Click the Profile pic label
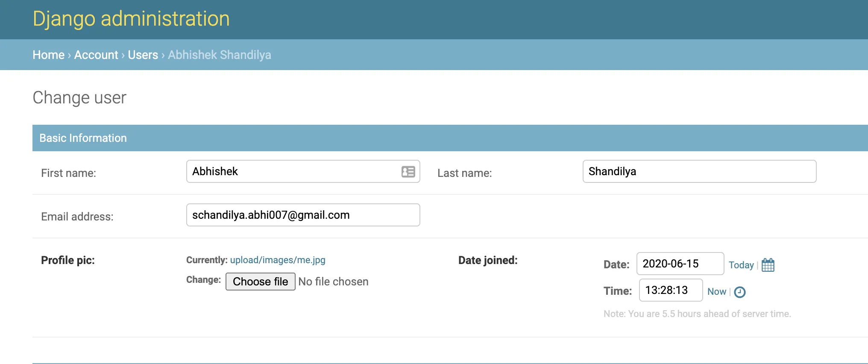 click(x=68, y=260)
